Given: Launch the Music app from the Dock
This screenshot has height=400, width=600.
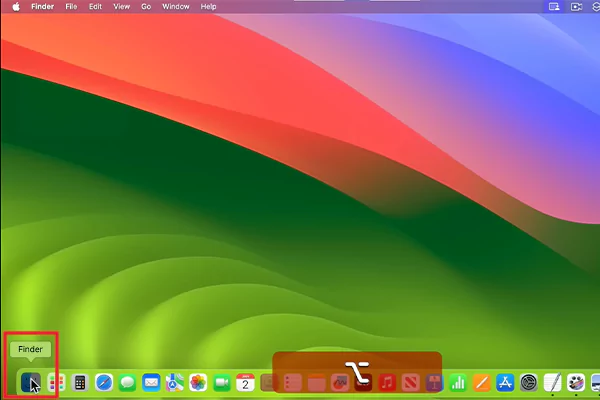Looking at the screenshot, I should pos(387,382).
